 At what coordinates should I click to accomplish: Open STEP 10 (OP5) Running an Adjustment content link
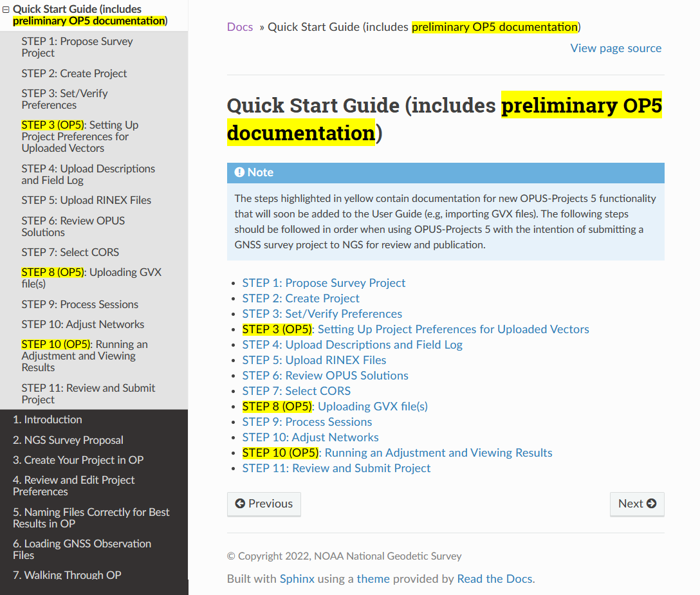click(x=438, y=453)
